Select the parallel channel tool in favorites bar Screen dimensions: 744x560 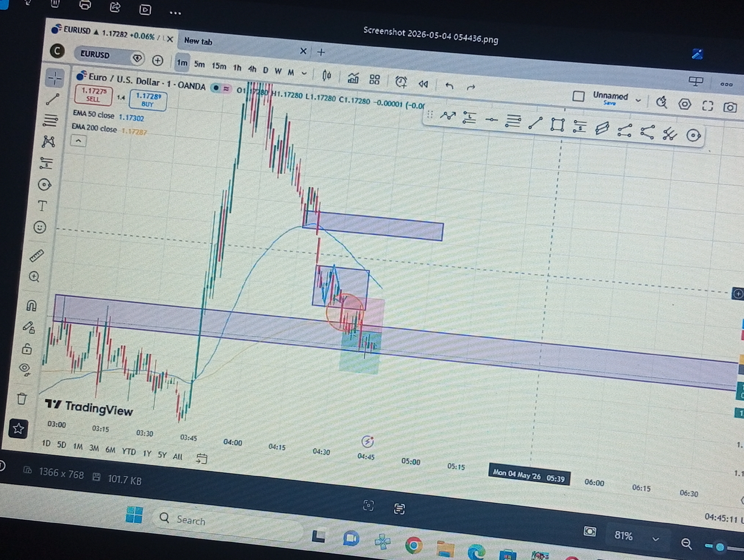coord(602,128)
